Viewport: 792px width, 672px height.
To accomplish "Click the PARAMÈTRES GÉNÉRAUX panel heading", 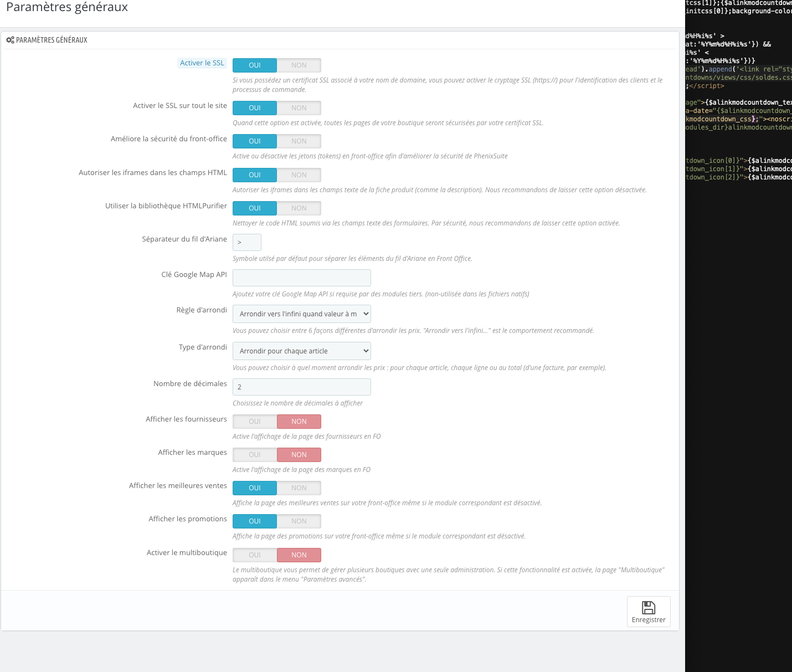I will tap(52, 40).
